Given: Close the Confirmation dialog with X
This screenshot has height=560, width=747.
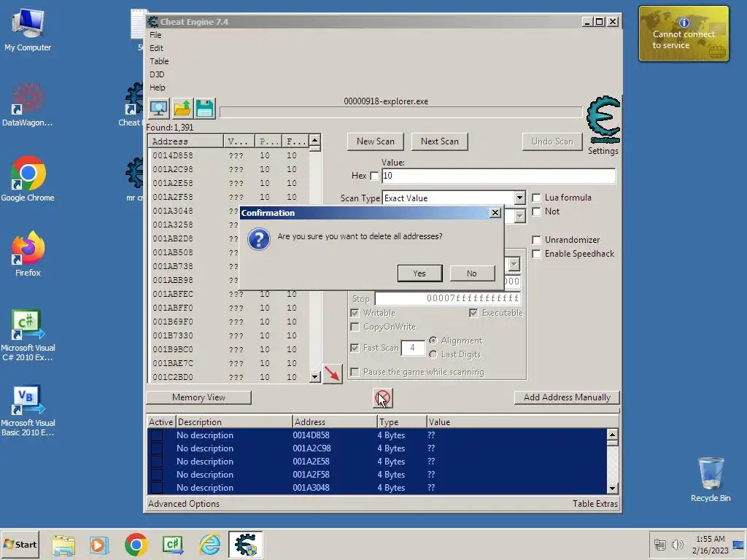Looking at the screenshot, I should [x=495, y=213].
